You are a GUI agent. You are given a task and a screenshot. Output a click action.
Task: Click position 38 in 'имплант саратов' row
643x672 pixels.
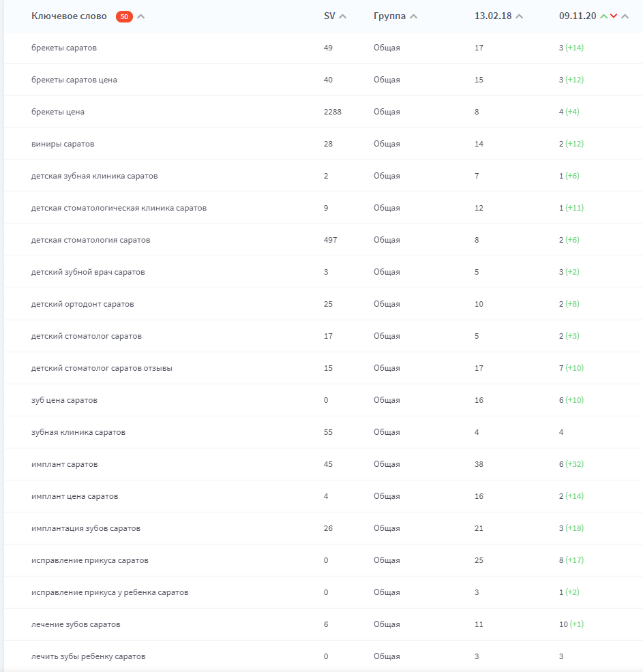(479, 465)
